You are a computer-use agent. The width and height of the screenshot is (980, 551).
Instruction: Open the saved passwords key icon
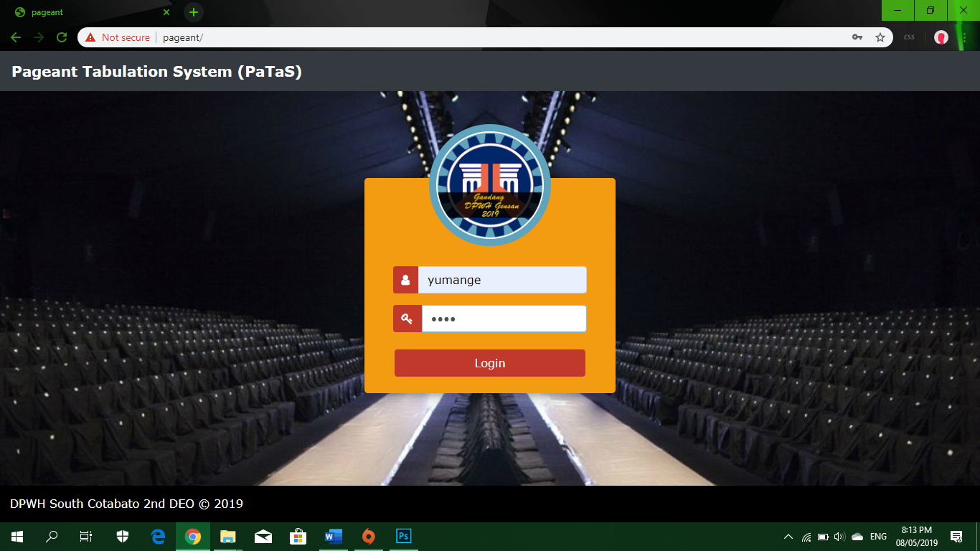(857, 37)
